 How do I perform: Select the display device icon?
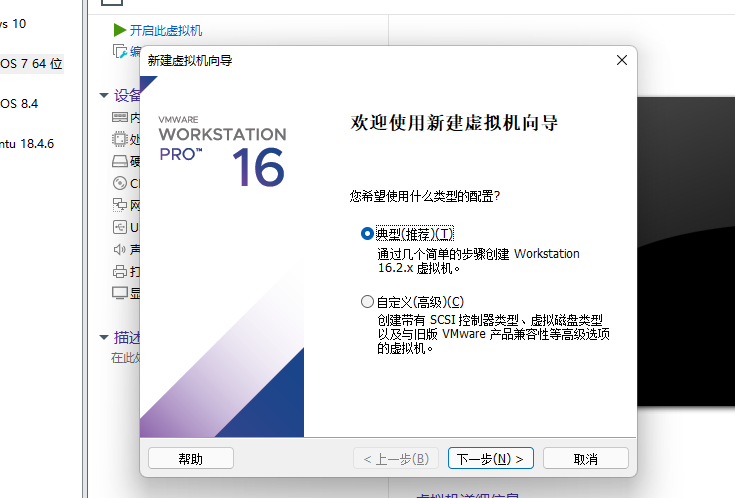[x=120, y=293]
